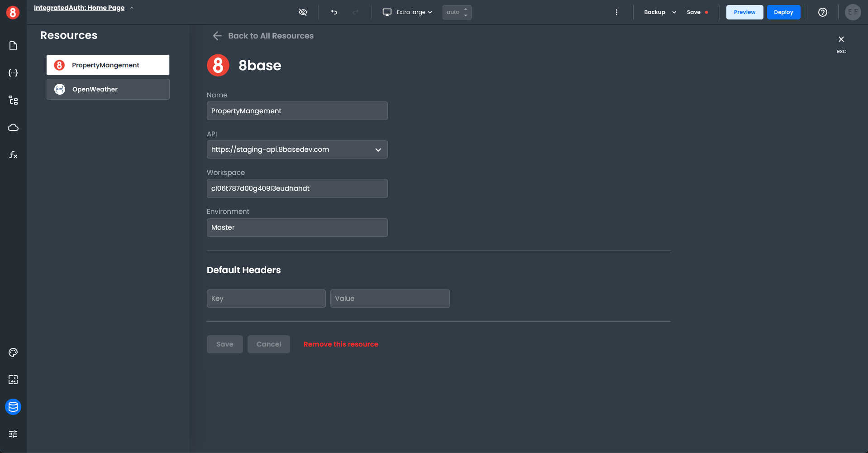
Task: Click Remove this resource link
Action: point(341,344)
